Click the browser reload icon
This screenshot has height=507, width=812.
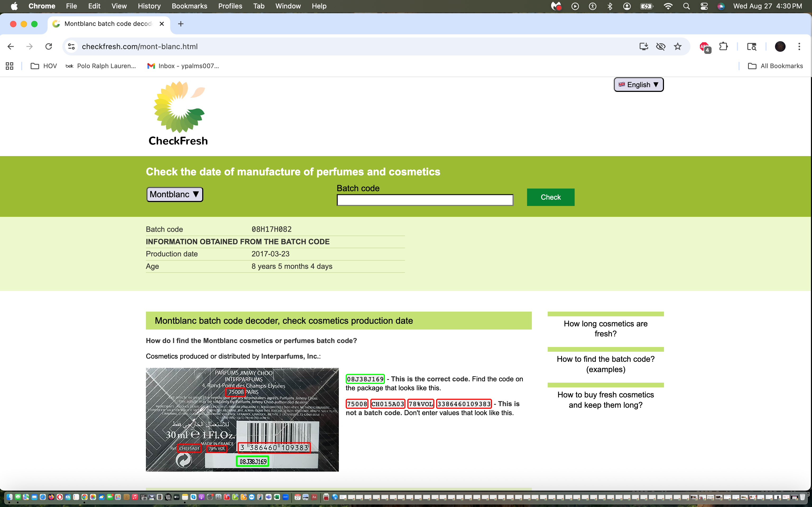pyautogui.click(x=49, y=47)
